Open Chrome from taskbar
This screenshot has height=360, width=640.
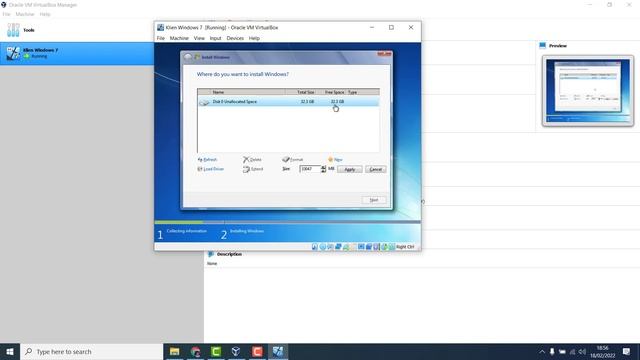[196, 351]
